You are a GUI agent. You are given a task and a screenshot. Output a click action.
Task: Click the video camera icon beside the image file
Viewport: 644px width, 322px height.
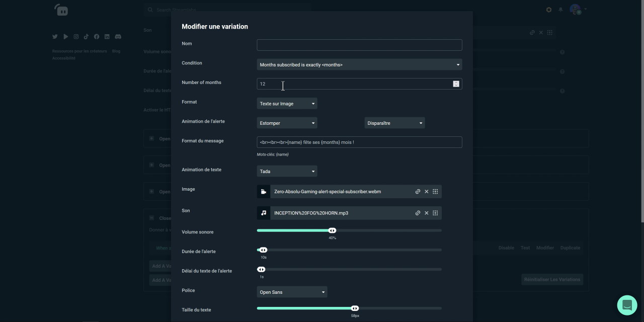click(x=264, y=192)
